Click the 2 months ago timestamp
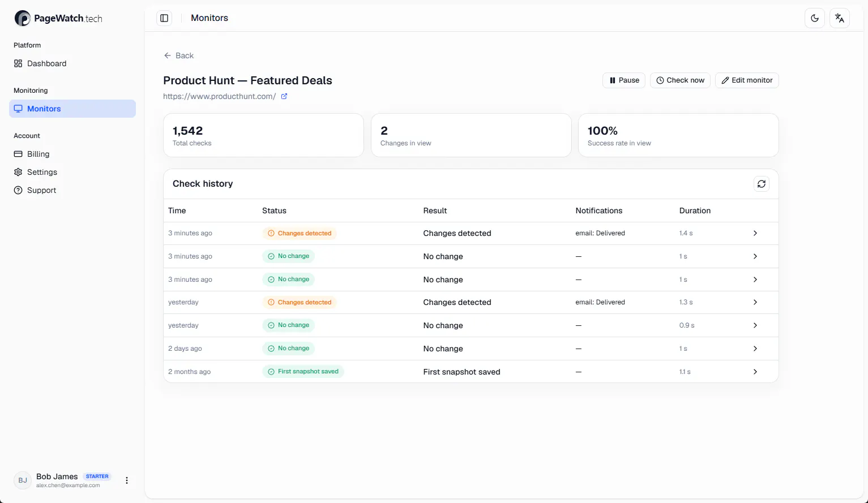 point(189,372)
